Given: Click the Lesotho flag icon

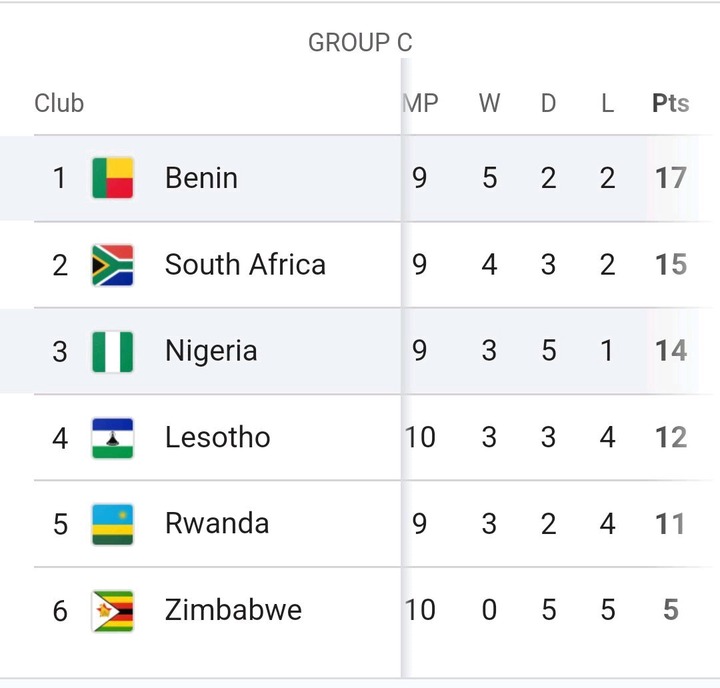Looking at the screenshot, I should (112, 437).
